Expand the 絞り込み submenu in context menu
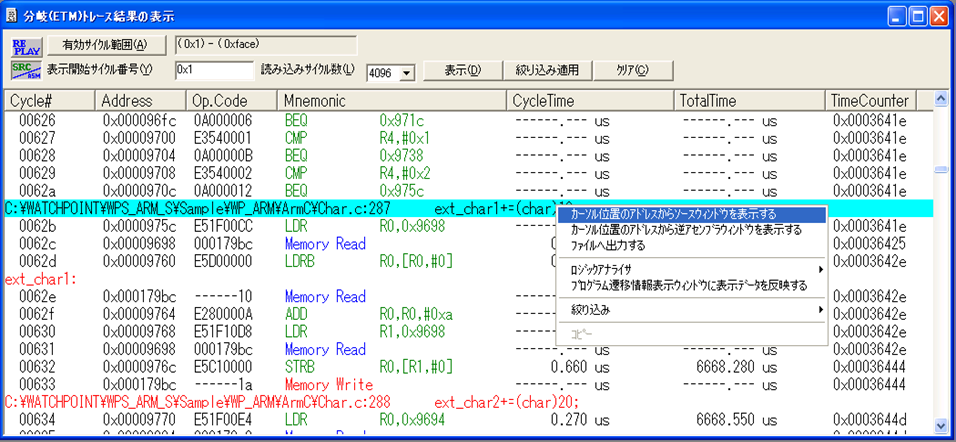This screenshot has height=442, width=956. 690,311
